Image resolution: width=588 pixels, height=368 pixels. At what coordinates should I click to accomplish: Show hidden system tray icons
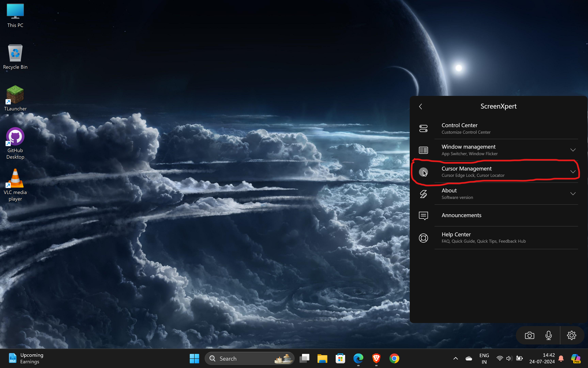(x=456, y=359)
